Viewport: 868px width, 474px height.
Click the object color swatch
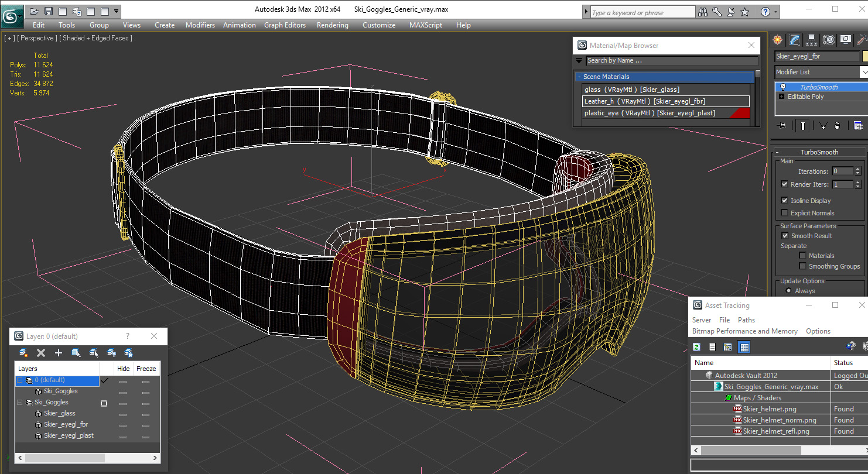point(865,56)
